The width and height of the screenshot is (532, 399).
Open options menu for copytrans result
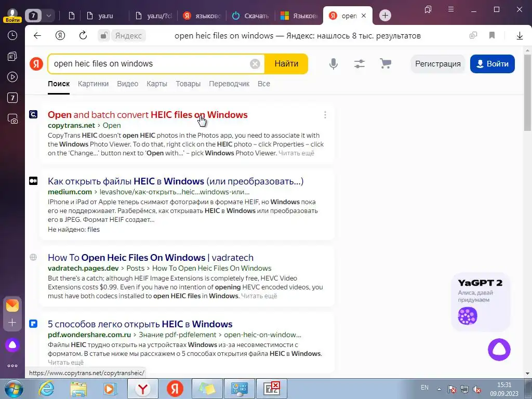pos(325,115)
